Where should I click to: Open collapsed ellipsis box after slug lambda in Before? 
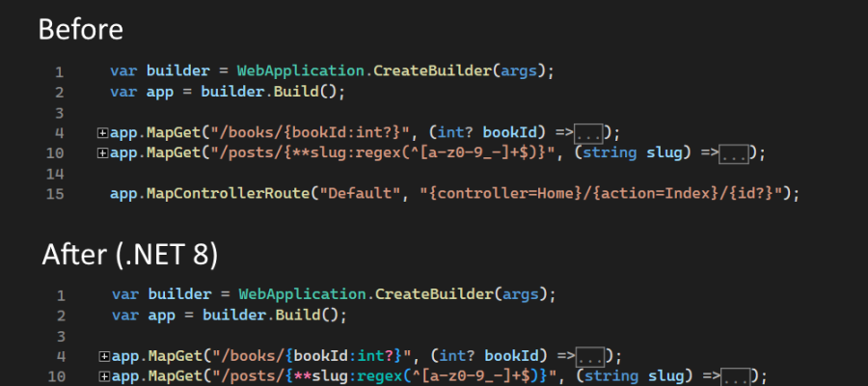(x=734, y=154)
